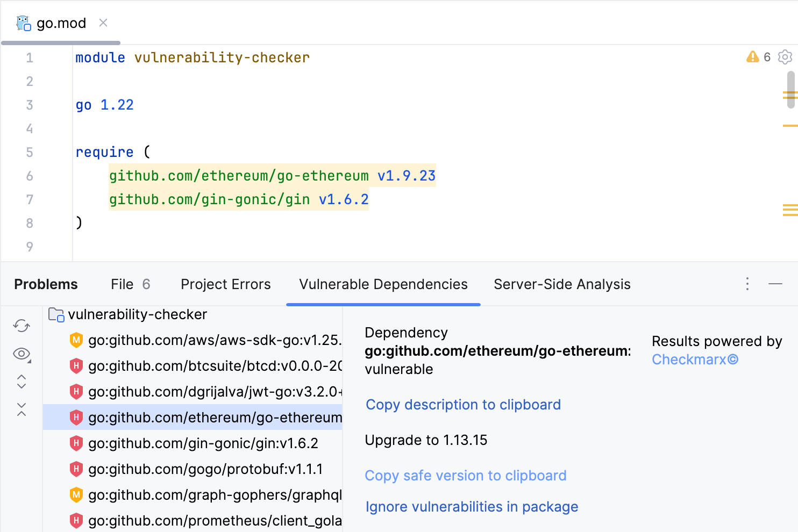The width and height of the screenshot is (798, 532).
Task: Select the vulnerability-checker root folder node
Action: pyautogui.click(x=193, y=314)
